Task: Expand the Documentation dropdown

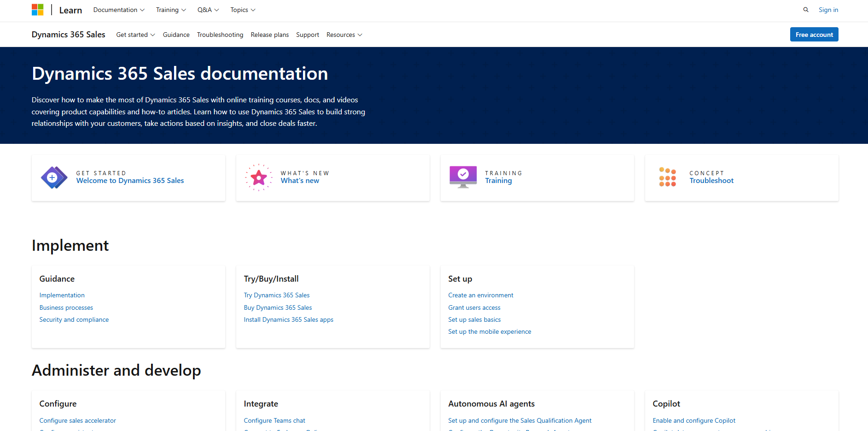Action: 119,10
